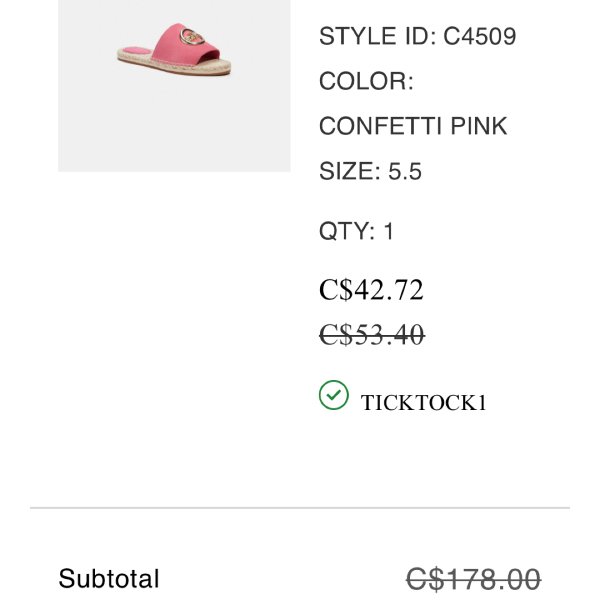Select the CONFETTI PINK color name
Viewport: 600px width, 600px height.
pos(413,126)
